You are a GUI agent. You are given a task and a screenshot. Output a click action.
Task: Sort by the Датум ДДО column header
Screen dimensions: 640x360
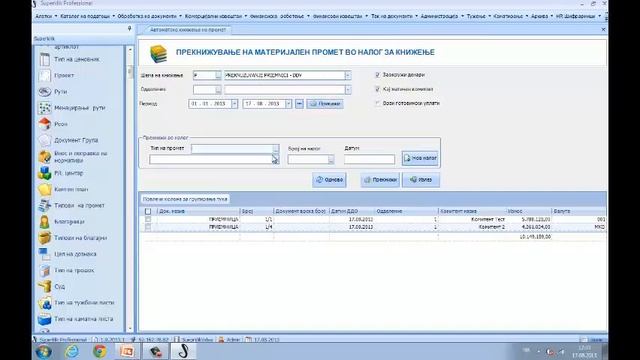pyautogui.click(x=352, y=211)
